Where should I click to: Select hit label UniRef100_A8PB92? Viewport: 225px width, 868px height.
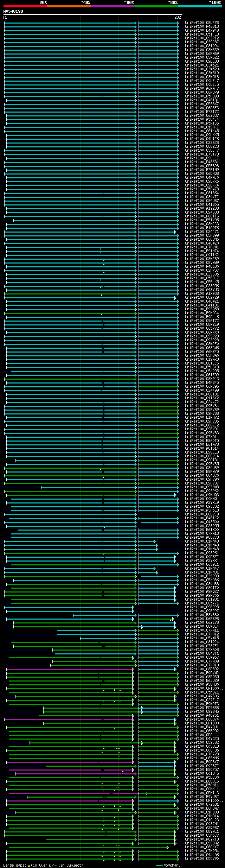pos(202,669)
